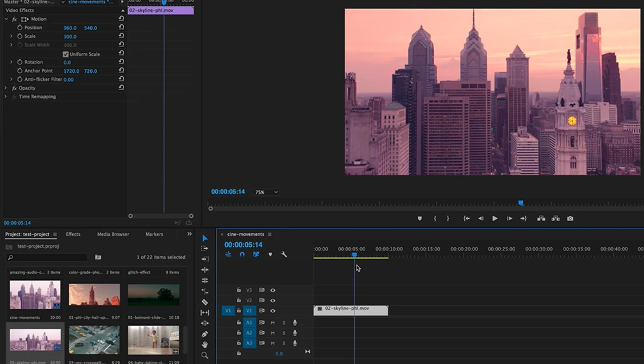Add marker in Program monitor
The height and width of the screenshot is (364, 644).
click(420, 219)
